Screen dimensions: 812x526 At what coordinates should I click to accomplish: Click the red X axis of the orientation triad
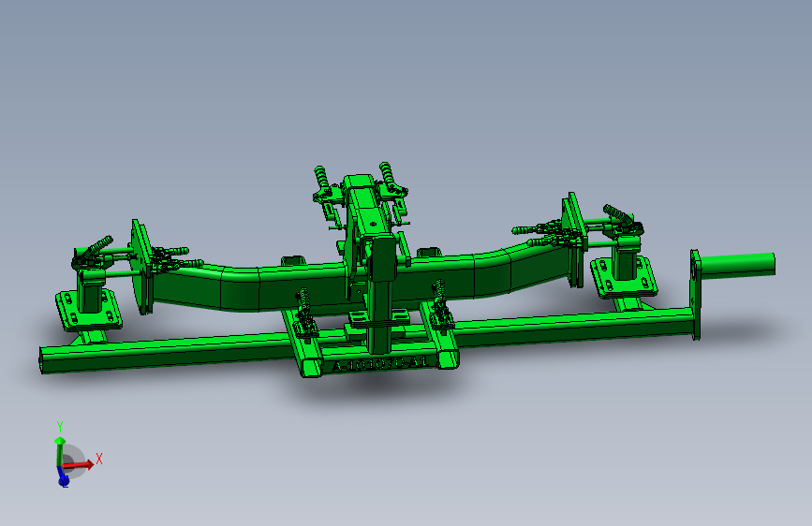pos(80,464)
